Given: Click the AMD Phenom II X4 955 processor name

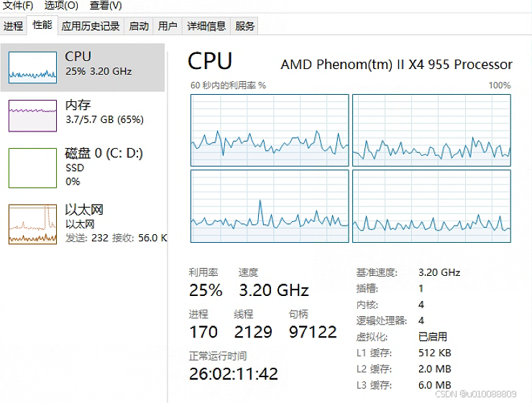Looking at the screenshot, I should [x=396, y=65].
